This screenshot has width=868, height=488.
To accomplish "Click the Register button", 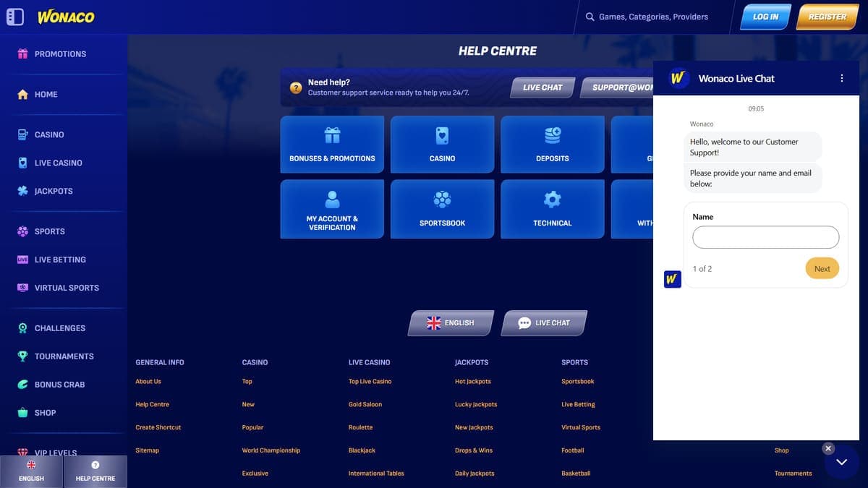I will tap(827, 17).
